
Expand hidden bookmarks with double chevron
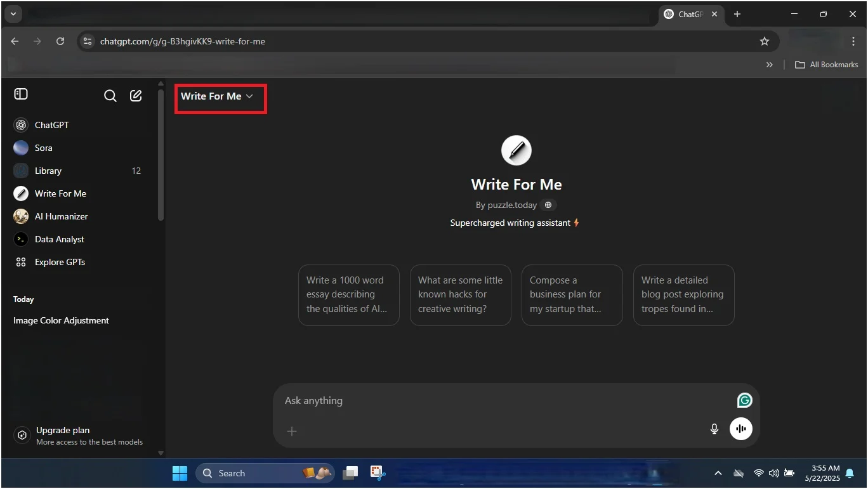tap(770, 65)
